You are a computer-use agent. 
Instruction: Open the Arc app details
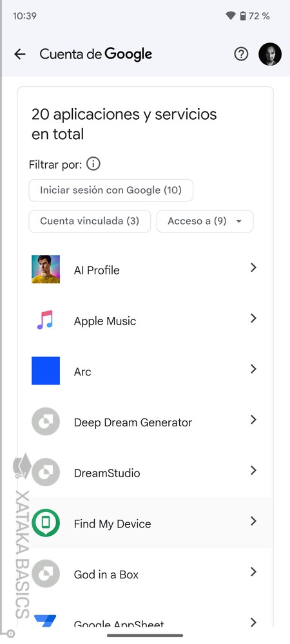[145, 370]
